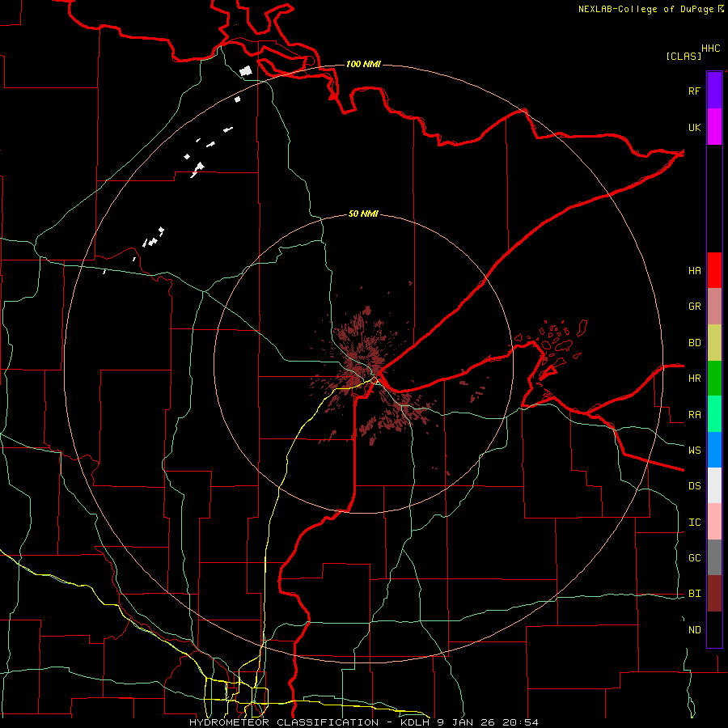Click the KDLH station identifier
Screen dimensions: 728x728
click(416, 722)
